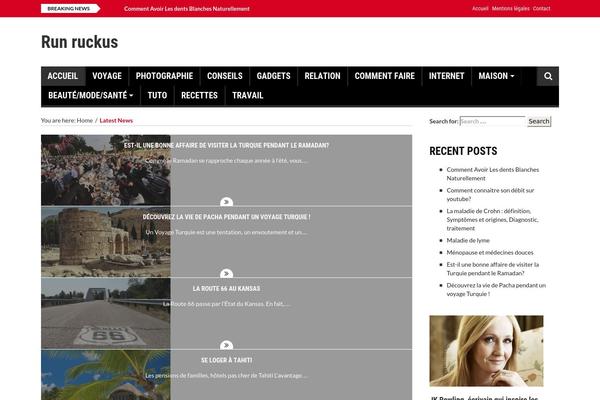
Task: Focus the Search for input field
Action: click(492, 121)
